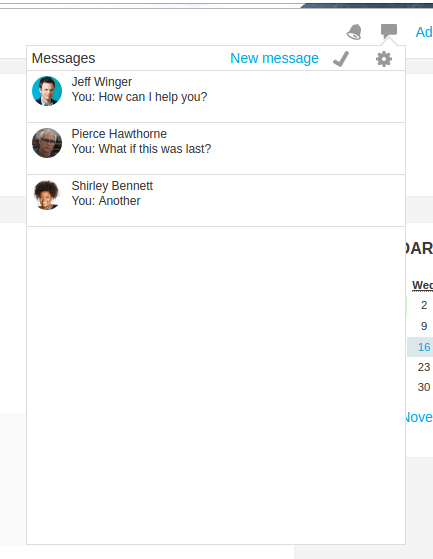Click the Wed column header in calendar
The height and width of the screenshot is (559, 433).
pos(422,285)
